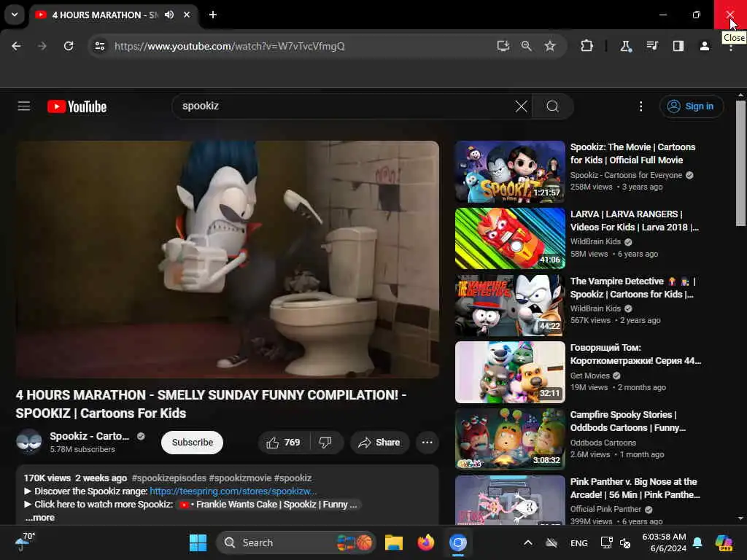The image size is (747, 560).
Task: Show hidden system tray icons
Action: tap(528, 542)
